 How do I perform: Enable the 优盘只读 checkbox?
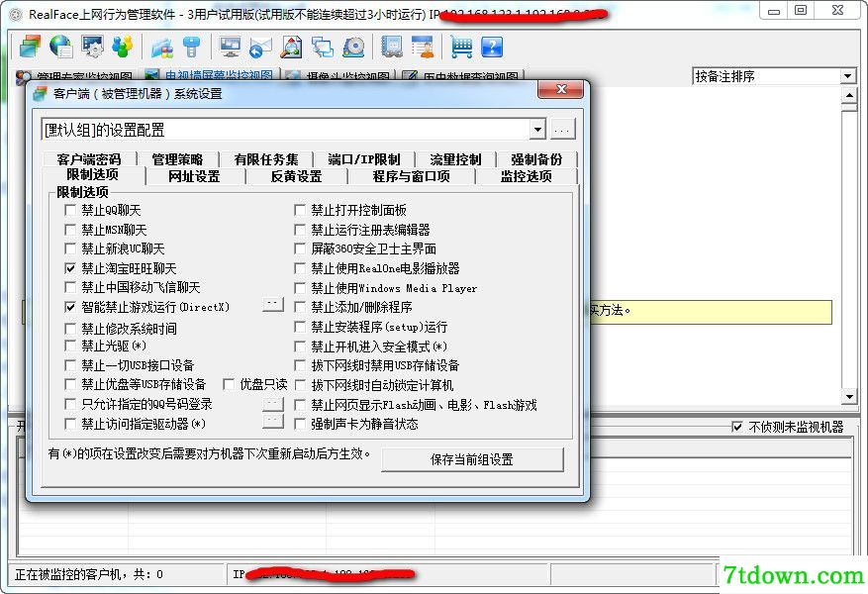point(228,384)
